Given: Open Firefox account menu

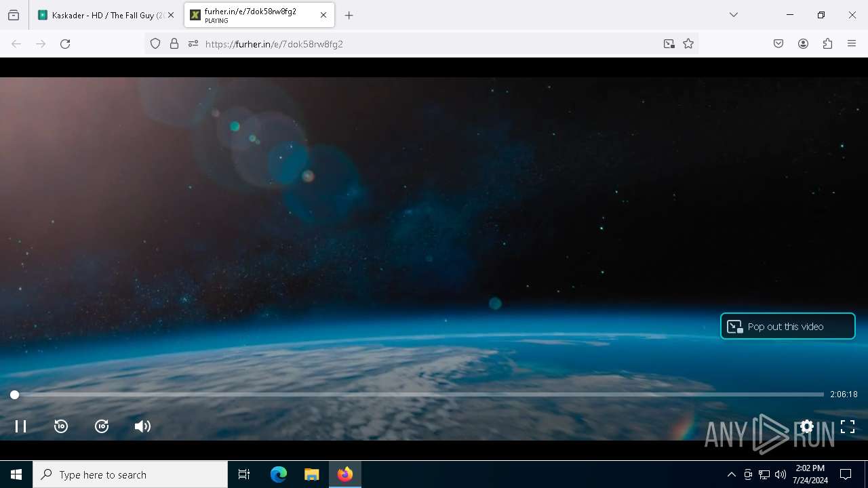Looking at the screenshot, I should 803,44.
